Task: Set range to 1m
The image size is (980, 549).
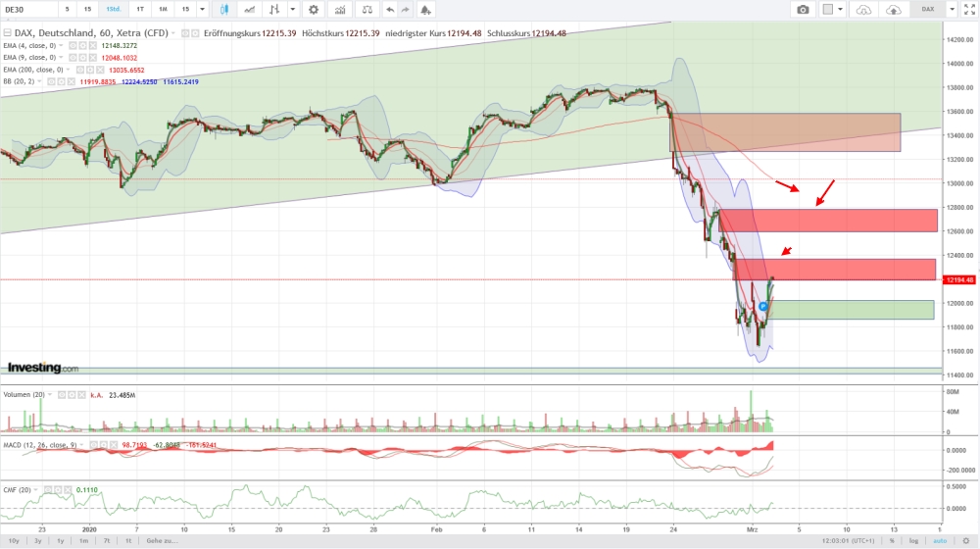Action: tap(83, 541)
